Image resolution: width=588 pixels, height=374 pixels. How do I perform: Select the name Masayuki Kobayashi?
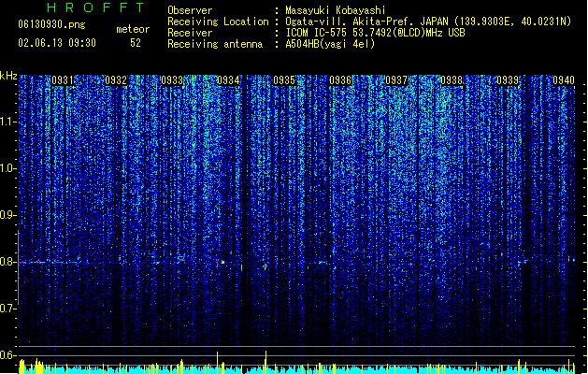pyautogui.click(x=336, y=10)
